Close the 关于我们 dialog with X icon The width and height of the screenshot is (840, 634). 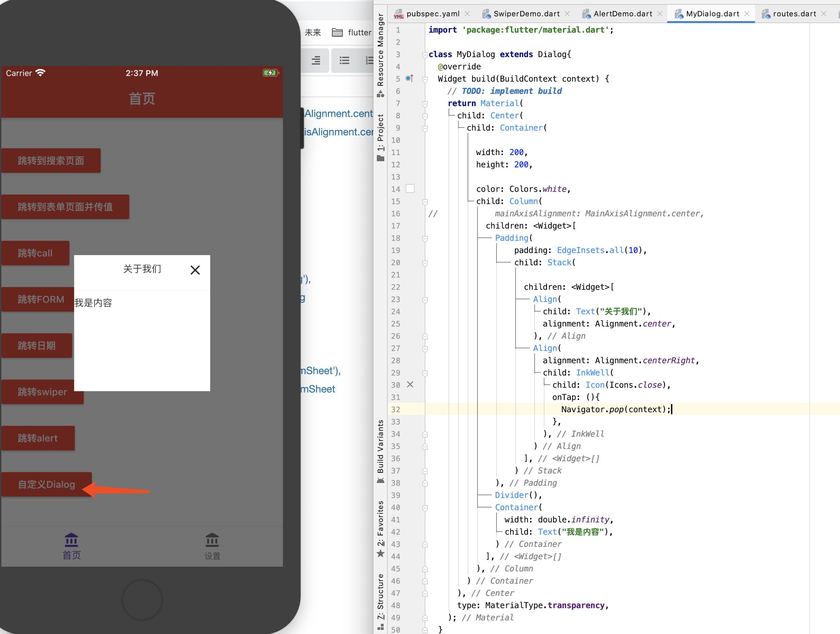(x=195, y=270)
